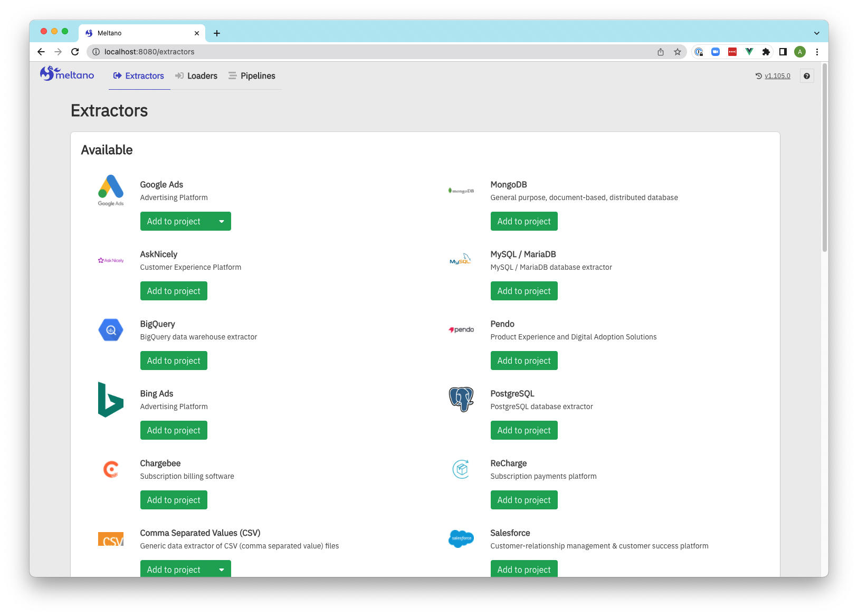Image resolution: width=858 pixels, height=616 pixels.
Task: Click the MySQL dolphin logo
Action: coord(461,259)
